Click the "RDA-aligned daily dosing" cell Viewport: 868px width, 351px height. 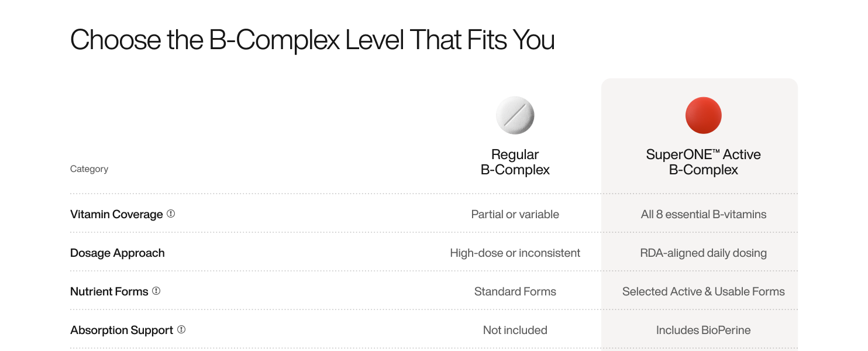(704, 253)
